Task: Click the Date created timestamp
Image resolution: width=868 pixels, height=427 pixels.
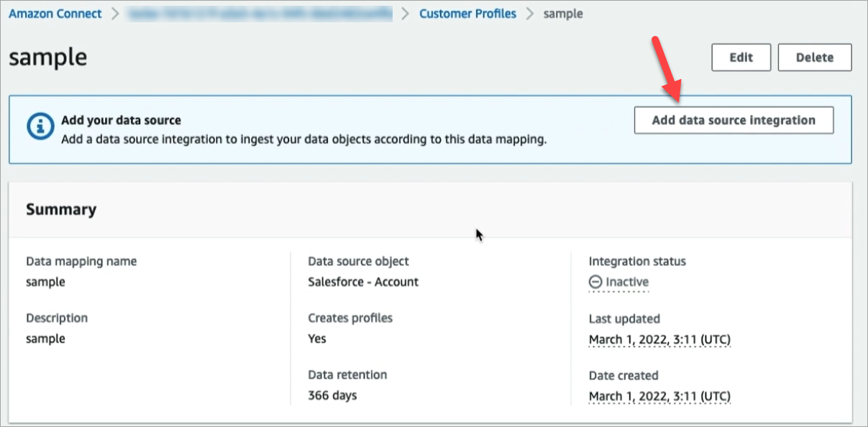Action: [659, 395]
